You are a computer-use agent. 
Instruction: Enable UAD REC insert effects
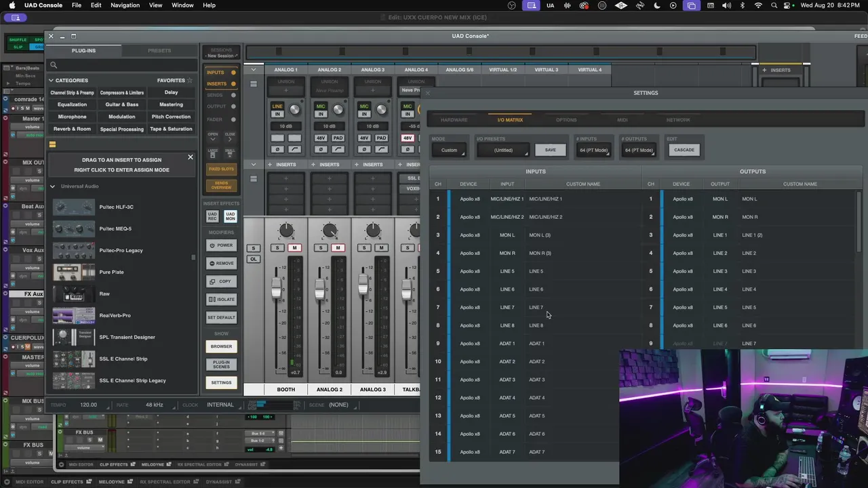212,216
